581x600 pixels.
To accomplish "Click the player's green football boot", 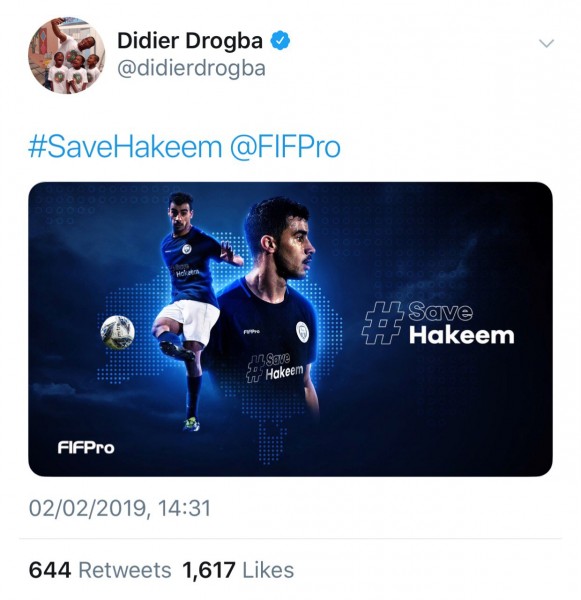I will click(191, 424).
